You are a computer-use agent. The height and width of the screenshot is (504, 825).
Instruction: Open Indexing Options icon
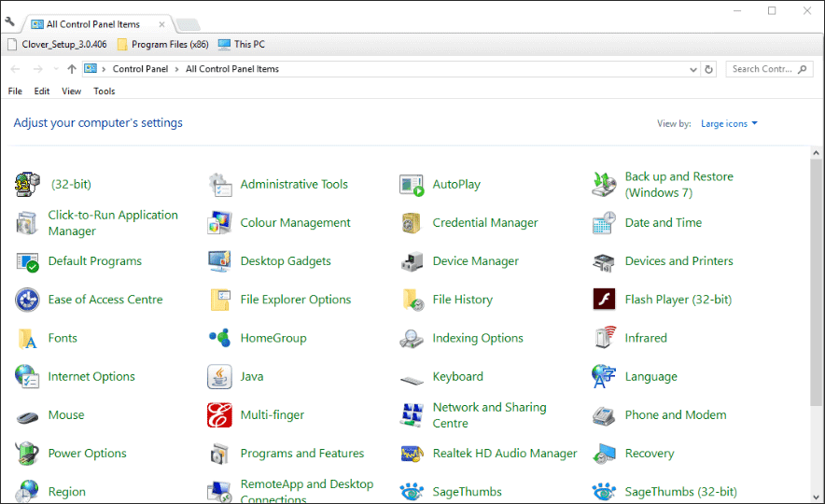[x=412, y=338]
